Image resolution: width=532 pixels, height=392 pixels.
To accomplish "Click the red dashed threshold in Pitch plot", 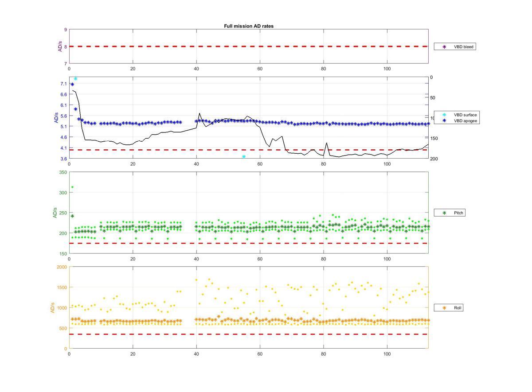I will tap(249, 243).
